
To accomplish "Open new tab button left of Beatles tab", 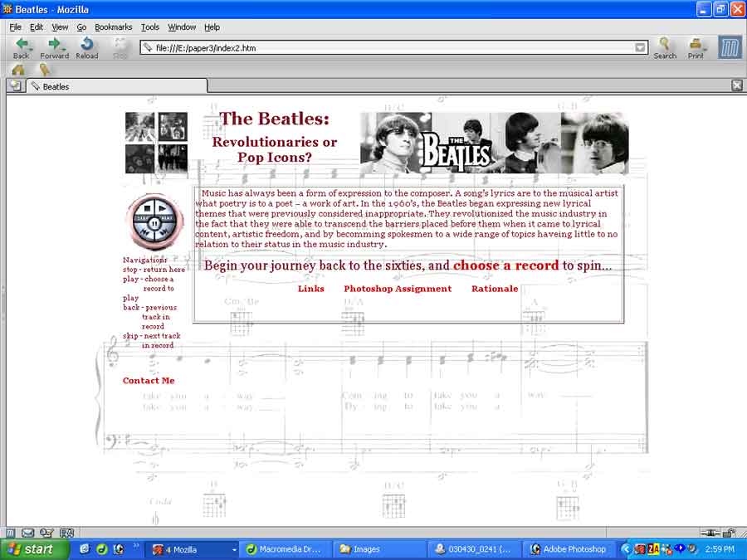I will pos(14,86).
